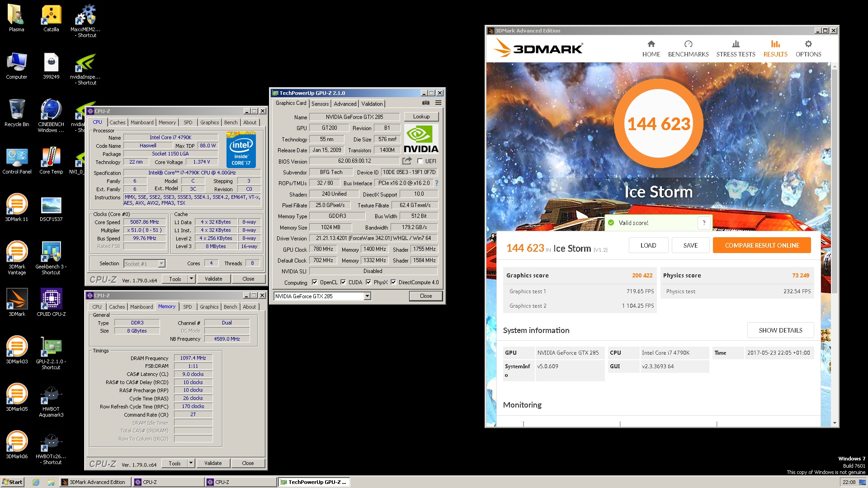Screen dimensions: 868x488
Task: Open Internet Explorer from taskbar
Action: pos(36,482)
